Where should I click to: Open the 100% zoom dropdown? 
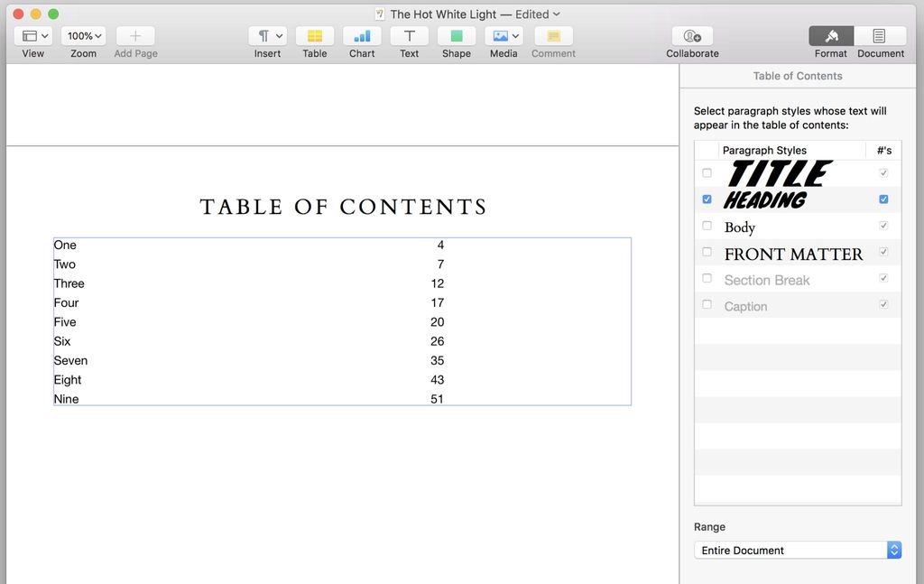point(83,36)
